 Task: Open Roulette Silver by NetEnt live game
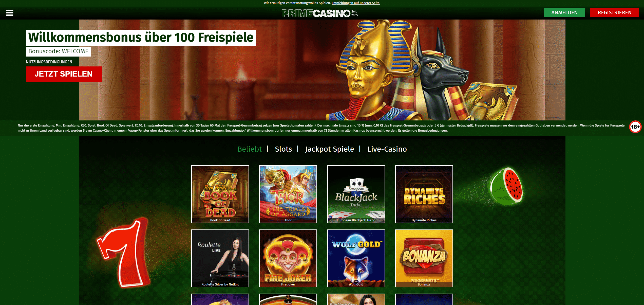[x=220, y=258]
